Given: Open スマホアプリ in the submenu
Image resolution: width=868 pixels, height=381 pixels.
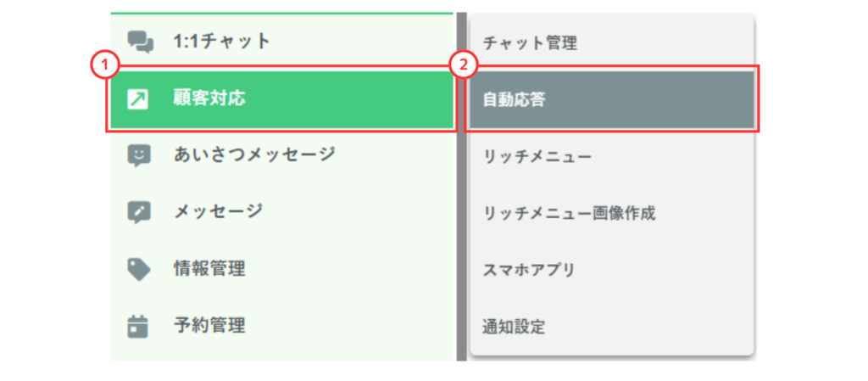Looking at the screenshot, I should [x=529, y=270].
